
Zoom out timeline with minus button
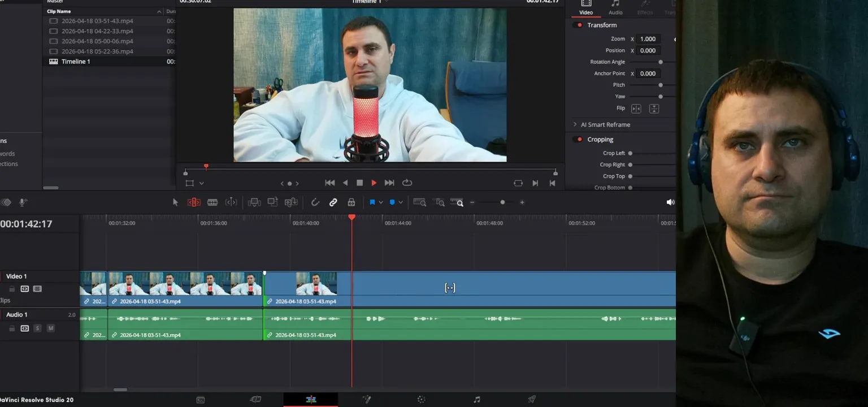(x=472, y=202)
